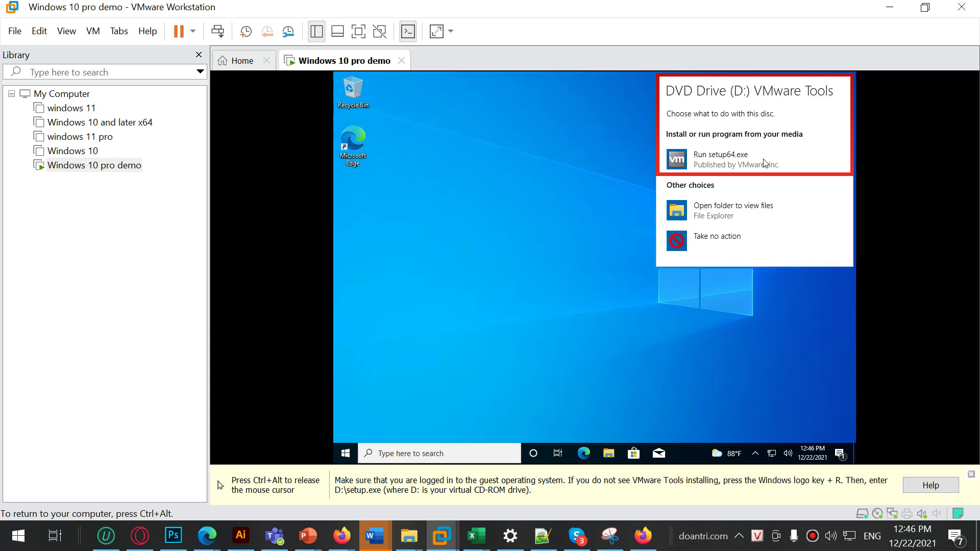Image resolution: width=980 pixels, height=551 pixels.
Task: Toggle the VM console output view
Action: pyautogui.click(x=408, y=31)
